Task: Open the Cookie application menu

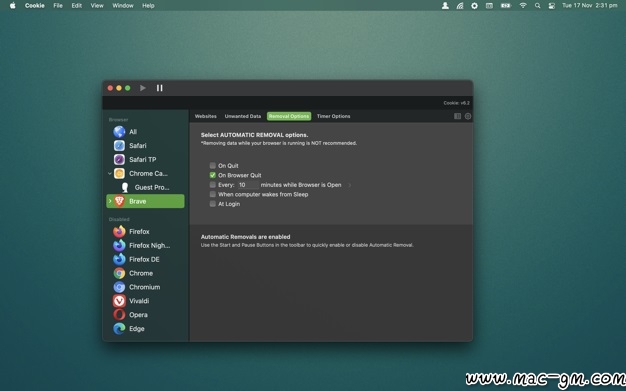Action: (x=35, y=6)
